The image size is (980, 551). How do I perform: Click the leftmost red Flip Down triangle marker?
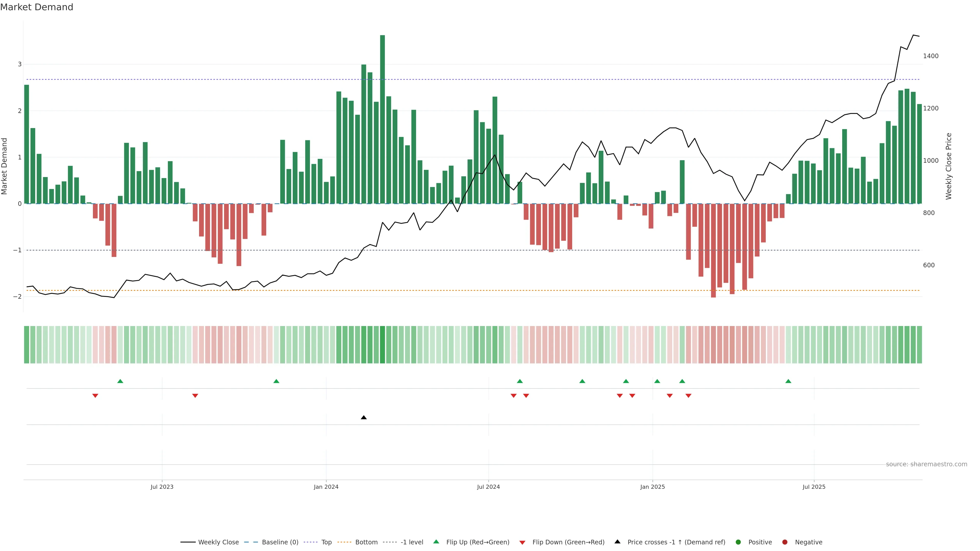click(x=95, y=396)
